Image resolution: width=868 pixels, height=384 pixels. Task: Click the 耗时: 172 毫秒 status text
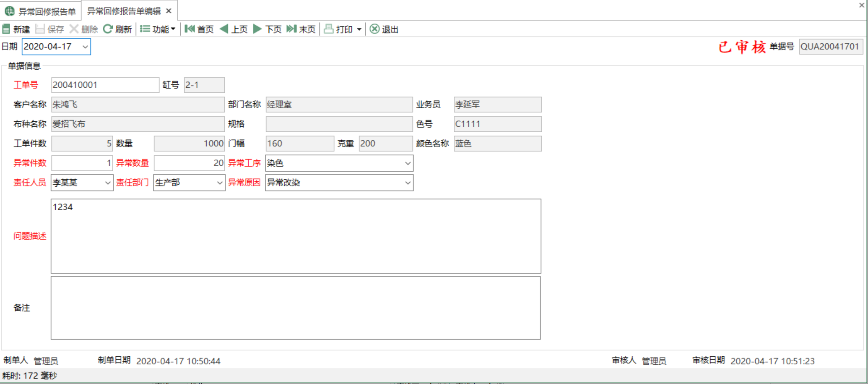coord(30,376)
